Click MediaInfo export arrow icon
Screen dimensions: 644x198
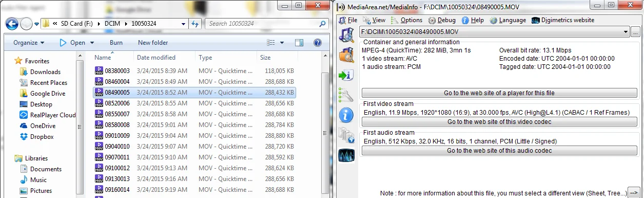click(x=346, y=76)
